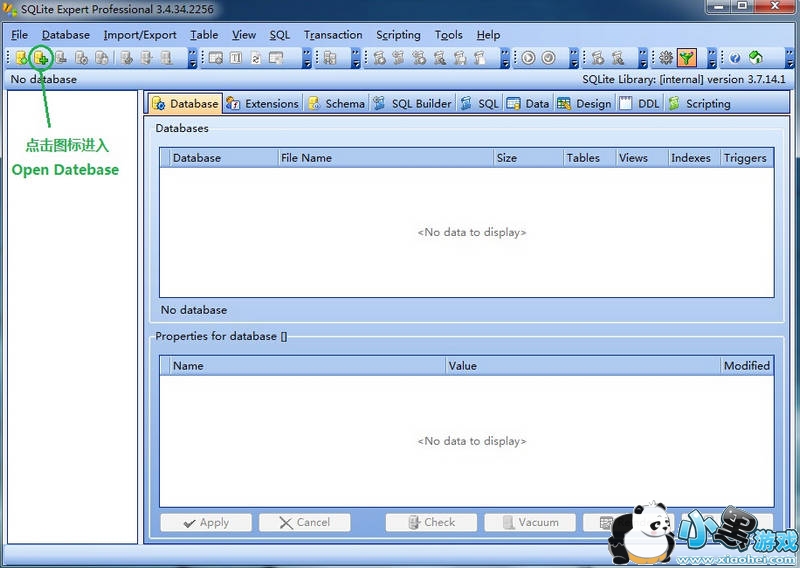Click the green home icon in toolbar

pos(756,58)
